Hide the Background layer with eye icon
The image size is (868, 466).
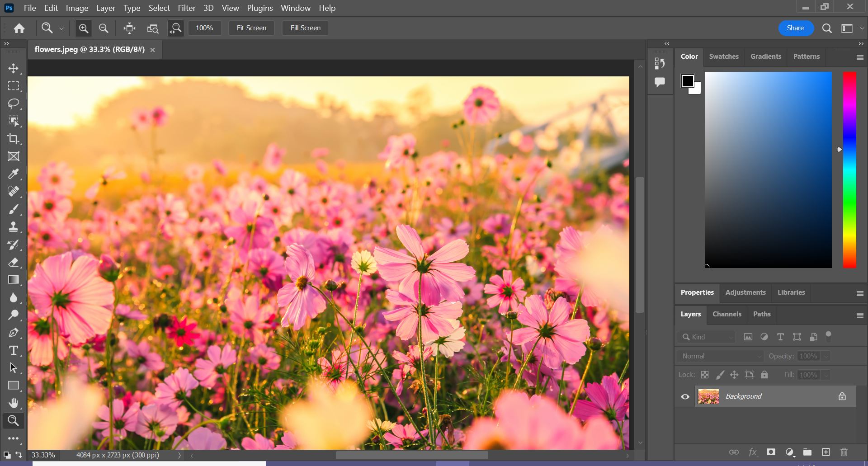pos(685,396)
